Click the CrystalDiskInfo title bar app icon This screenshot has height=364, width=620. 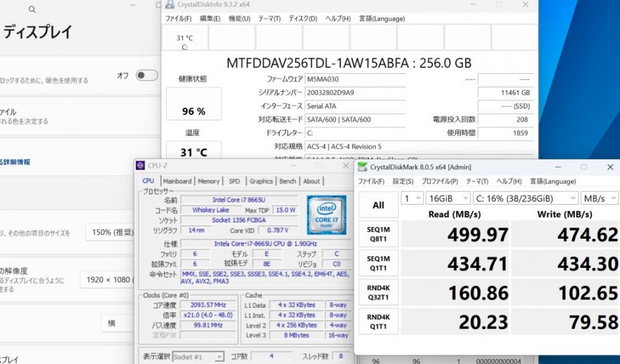click(170, 5)
